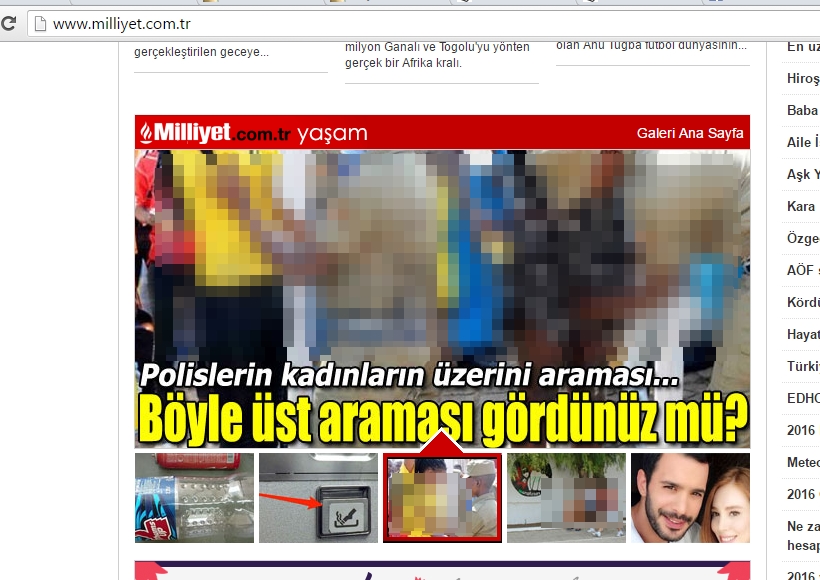Select the red-bordered active gallery thumbnail
Screen dimensions: 820x580
(442, 498)
